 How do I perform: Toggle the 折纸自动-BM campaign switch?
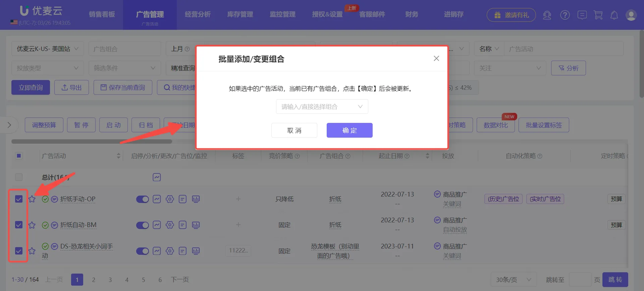(143, 225)
